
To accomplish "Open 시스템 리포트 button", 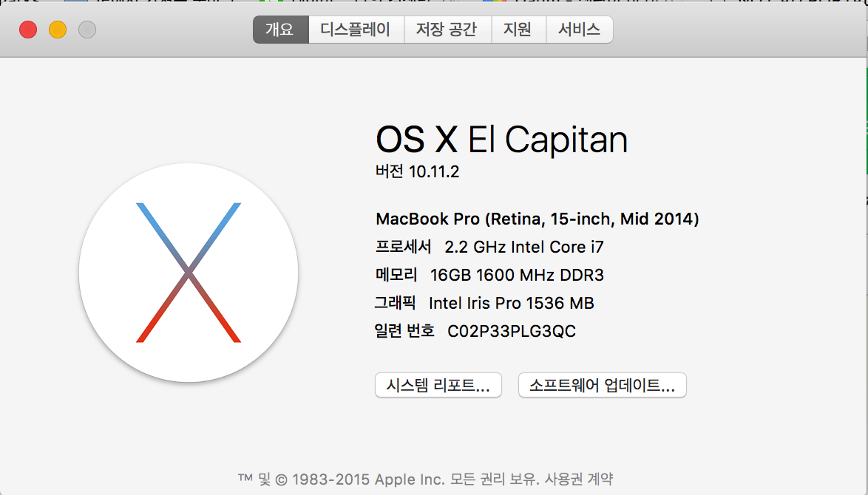I will point(438,385).
